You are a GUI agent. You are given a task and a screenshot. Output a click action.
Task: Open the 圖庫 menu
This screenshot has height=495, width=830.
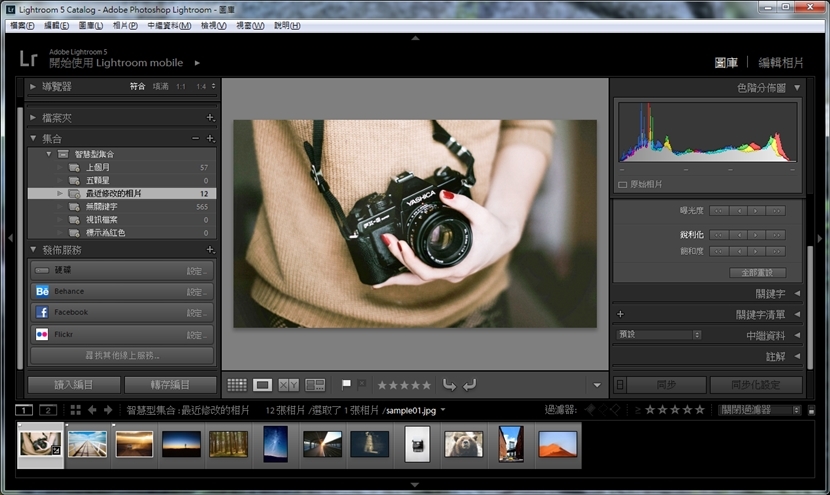click(x=91, y=25)
